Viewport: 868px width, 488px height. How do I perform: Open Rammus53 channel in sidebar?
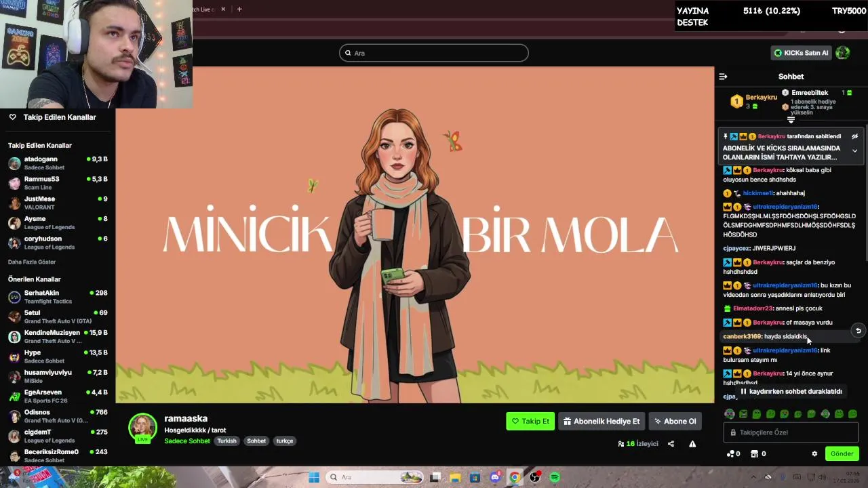point(58,183)
